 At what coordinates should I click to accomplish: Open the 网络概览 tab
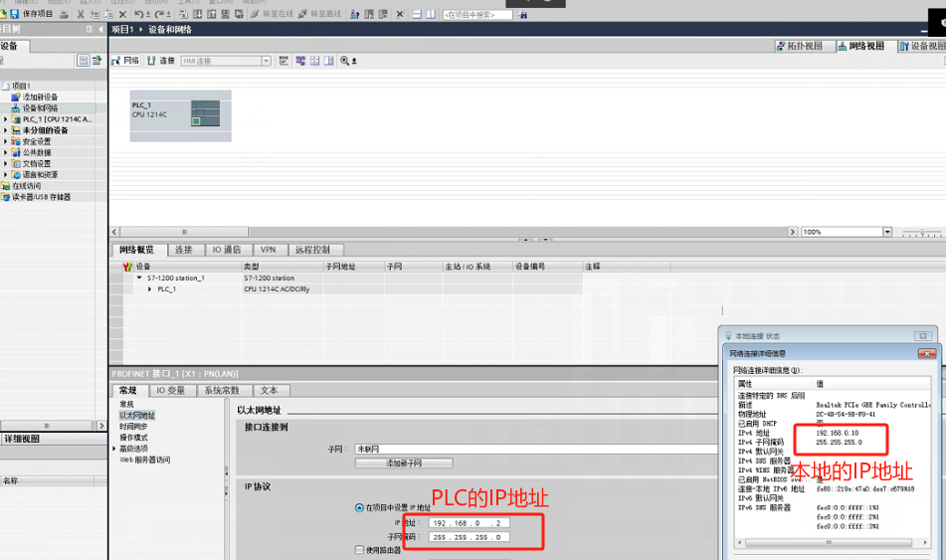137,250
